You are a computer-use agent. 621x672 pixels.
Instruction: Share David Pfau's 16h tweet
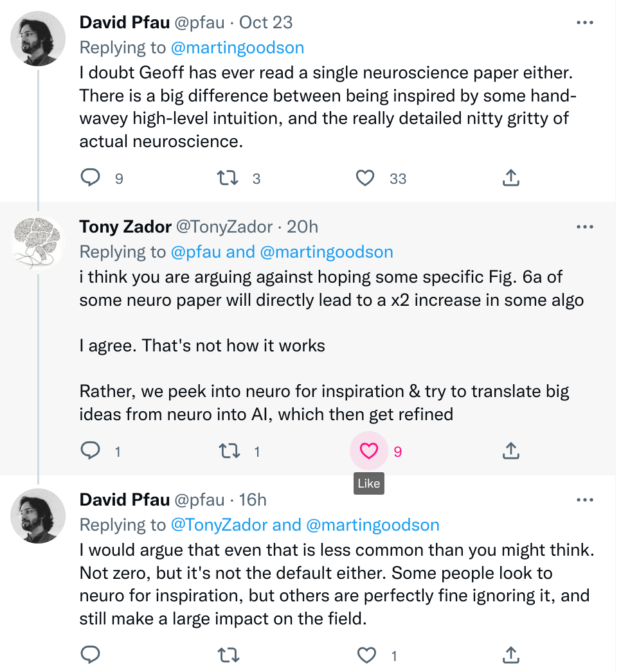pyautogui.click(x=510, y=655)
